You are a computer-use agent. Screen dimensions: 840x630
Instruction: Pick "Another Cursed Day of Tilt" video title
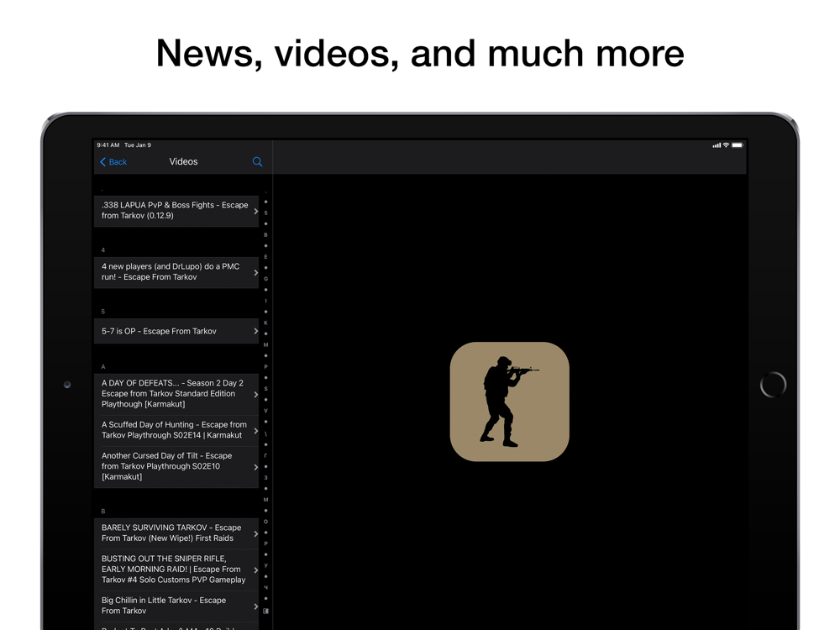pos(166,466)
